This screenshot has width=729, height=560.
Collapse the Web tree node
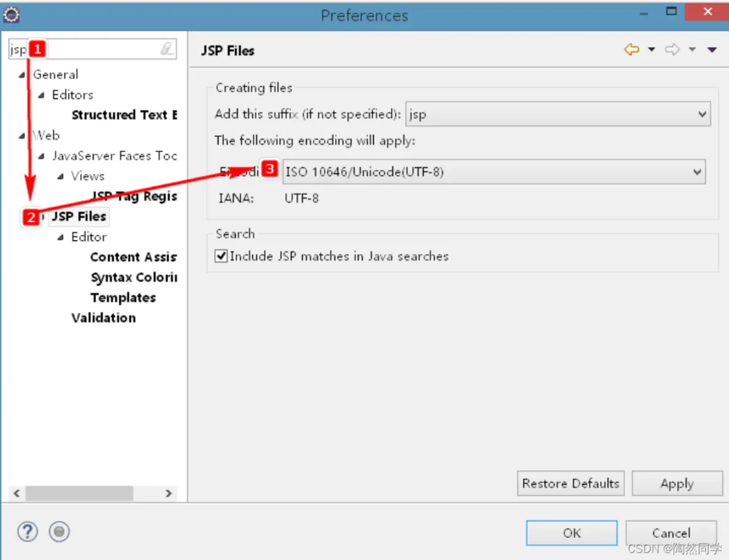[x=22, y=136]
